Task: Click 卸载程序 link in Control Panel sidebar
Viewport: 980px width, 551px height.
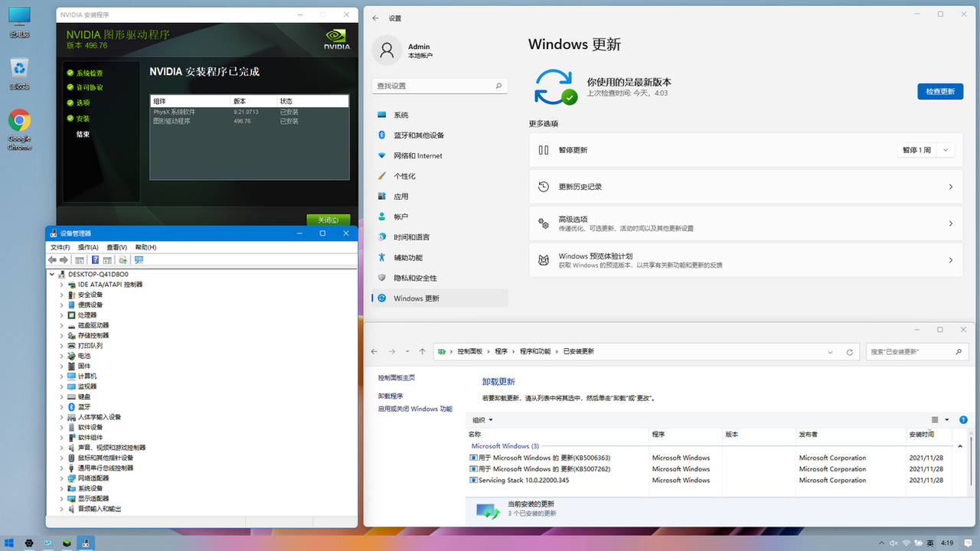Action: pos(390,396)
